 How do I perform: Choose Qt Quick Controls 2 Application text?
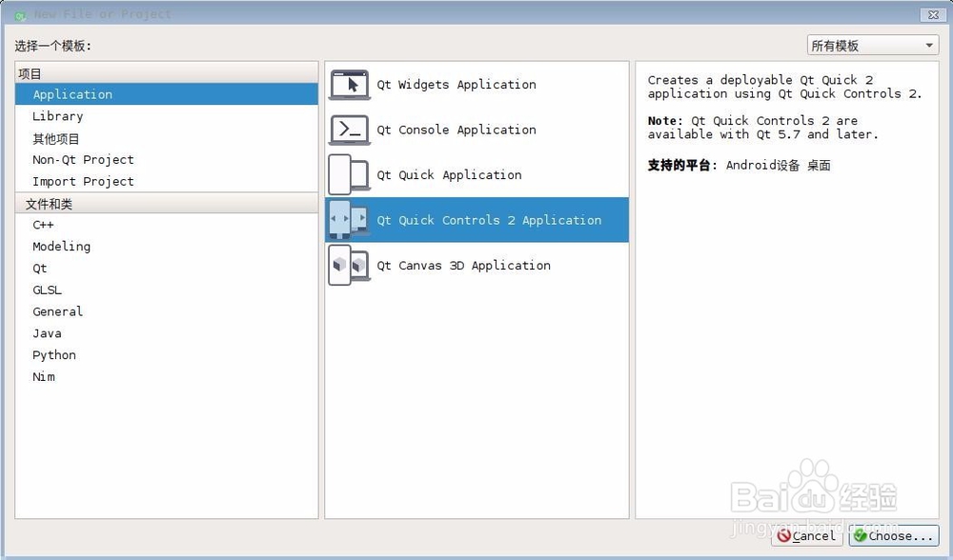(489, 220)
